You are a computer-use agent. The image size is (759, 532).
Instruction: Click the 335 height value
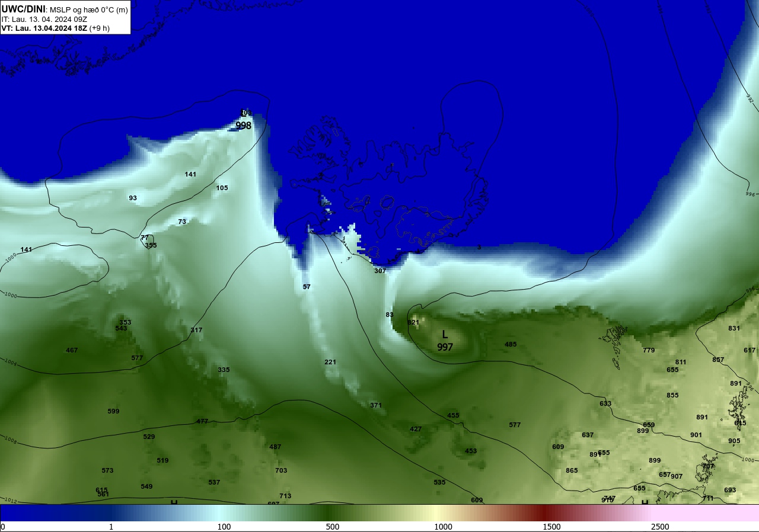click(x=224, y=370)
